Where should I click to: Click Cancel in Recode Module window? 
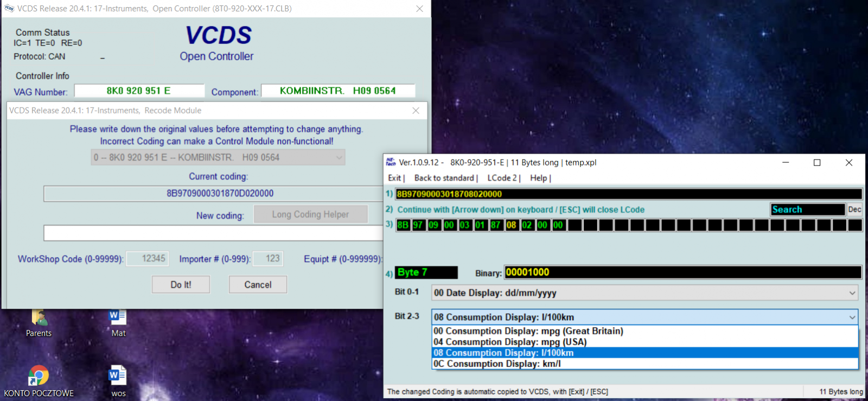258,284
